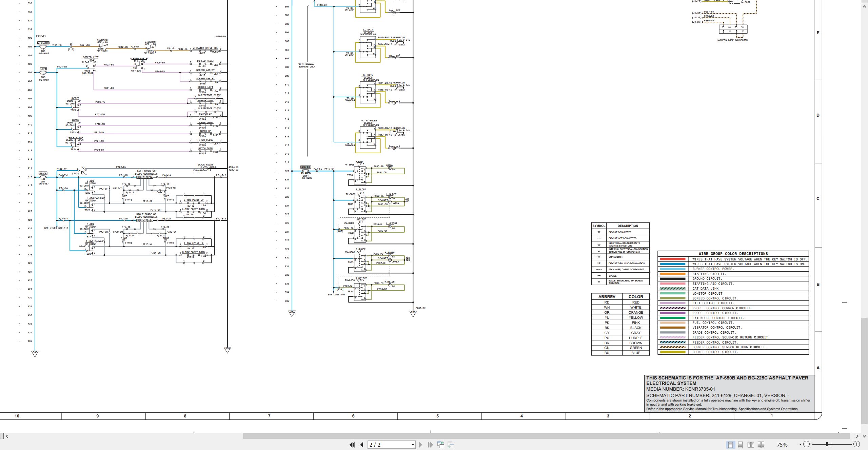868x450 pixels.
Task: Click the SPLICE symbol description row
Action: [x=620, y=276]
